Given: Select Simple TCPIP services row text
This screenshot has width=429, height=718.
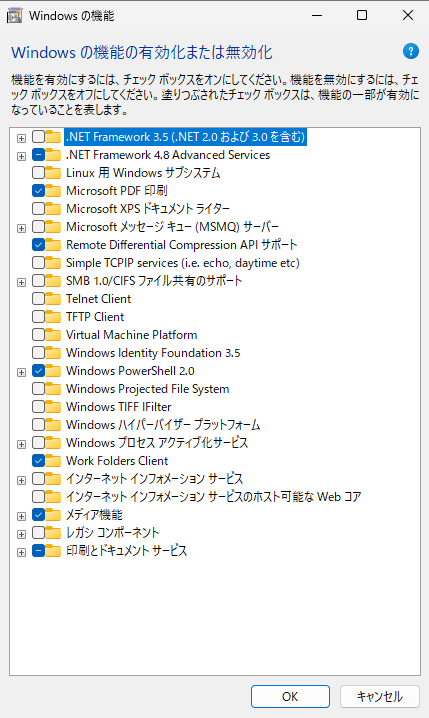Looking at the screenshot, I should 183,263.
